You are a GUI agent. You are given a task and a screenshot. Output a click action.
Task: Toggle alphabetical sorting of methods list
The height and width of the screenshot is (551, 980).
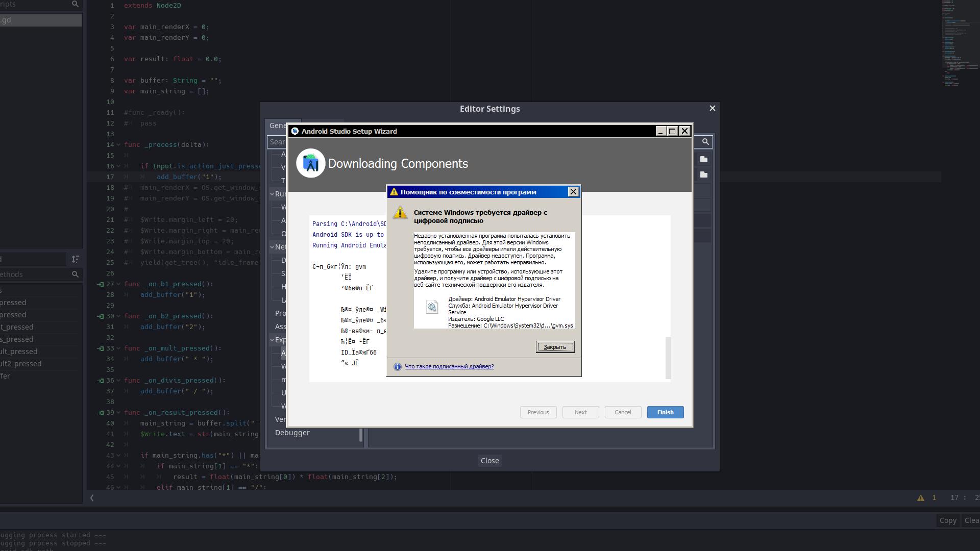[75, 259]
